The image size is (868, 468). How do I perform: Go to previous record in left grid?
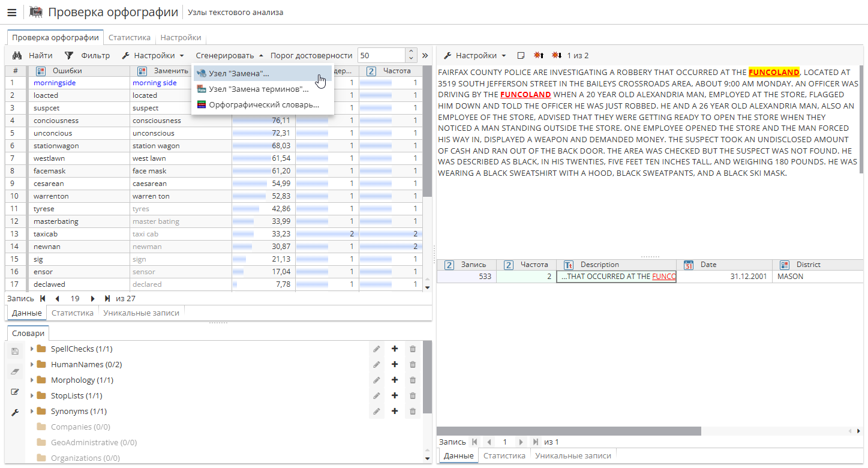pos(57,298)
